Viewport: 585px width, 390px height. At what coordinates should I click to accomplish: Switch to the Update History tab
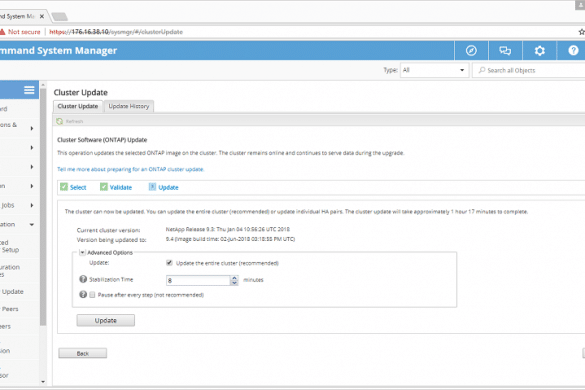(129, 106)
